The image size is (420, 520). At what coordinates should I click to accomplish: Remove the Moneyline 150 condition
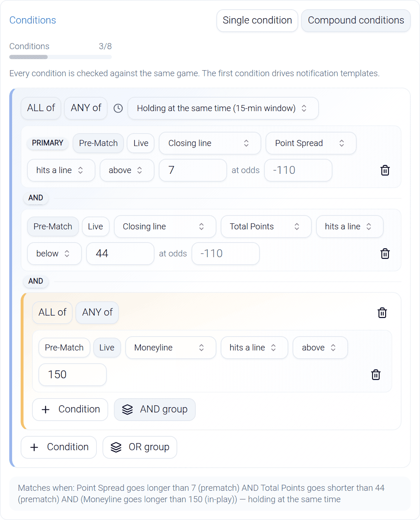click(376, 375)
